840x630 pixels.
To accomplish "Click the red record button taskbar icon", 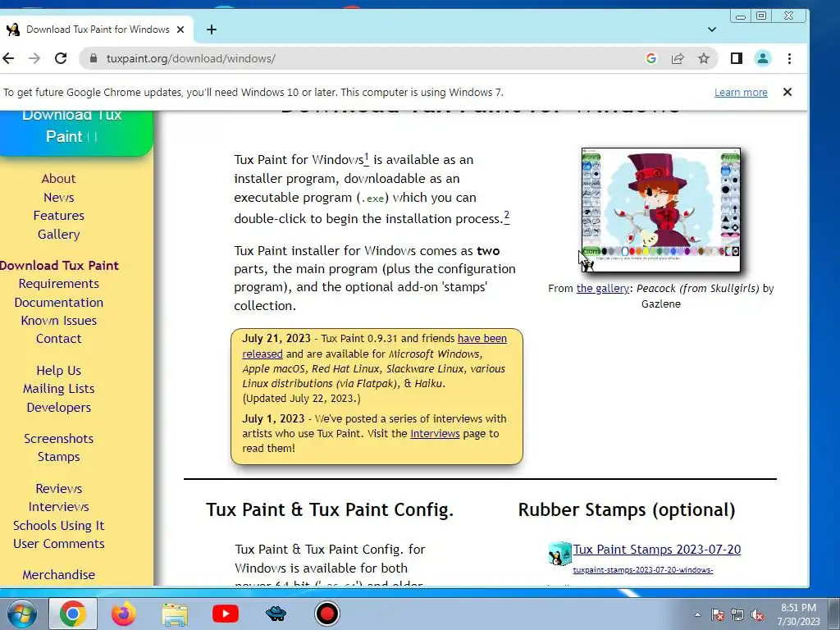I will (x=327, y=614).
